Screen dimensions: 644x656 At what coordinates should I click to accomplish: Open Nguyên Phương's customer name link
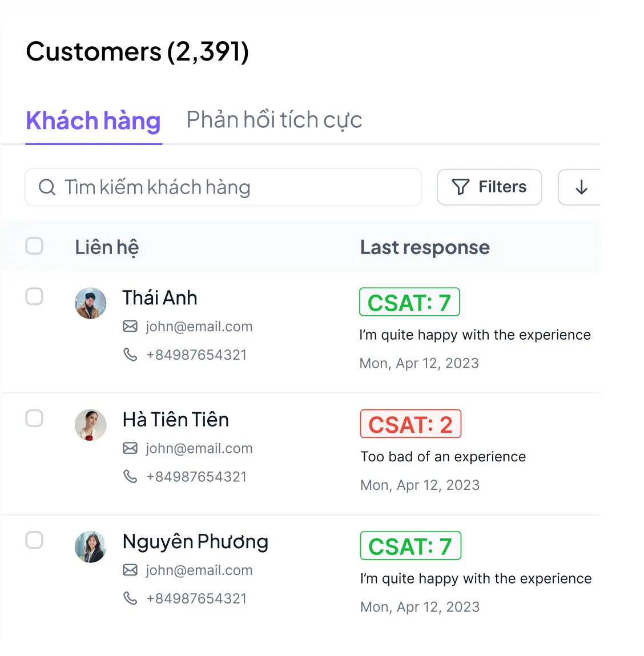(x=195, y=542)
